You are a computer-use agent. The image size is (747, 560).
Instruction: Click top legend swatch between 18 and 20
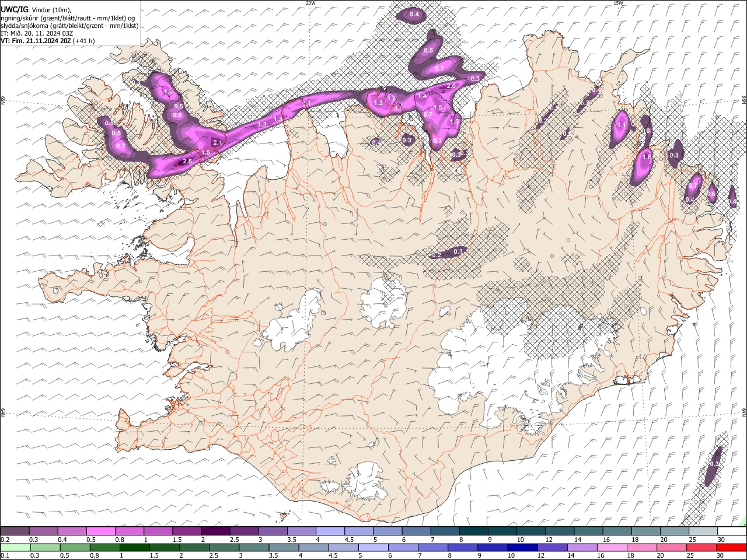[x=645, y=531]
